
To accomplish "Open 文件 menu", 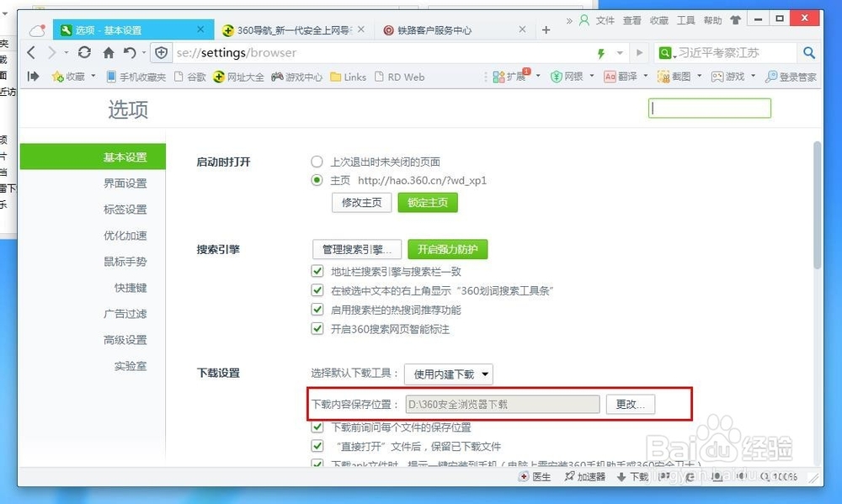I will coord(605,20).
